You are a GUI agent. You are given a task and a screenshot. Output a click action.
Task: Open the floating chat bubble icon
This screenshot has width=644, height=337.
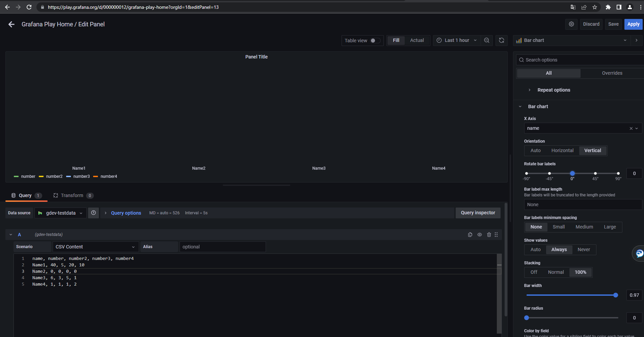pos(639,253)
